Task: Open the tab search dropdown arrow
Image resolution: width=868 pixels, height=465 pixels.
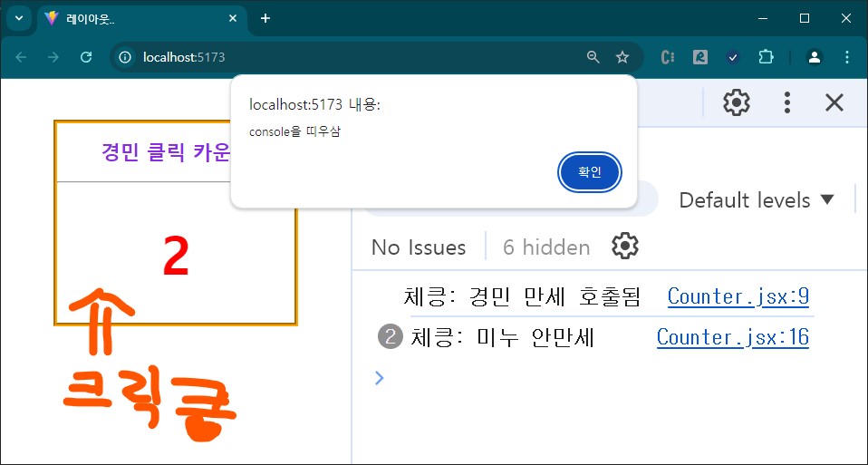Action: click(19, 18)
